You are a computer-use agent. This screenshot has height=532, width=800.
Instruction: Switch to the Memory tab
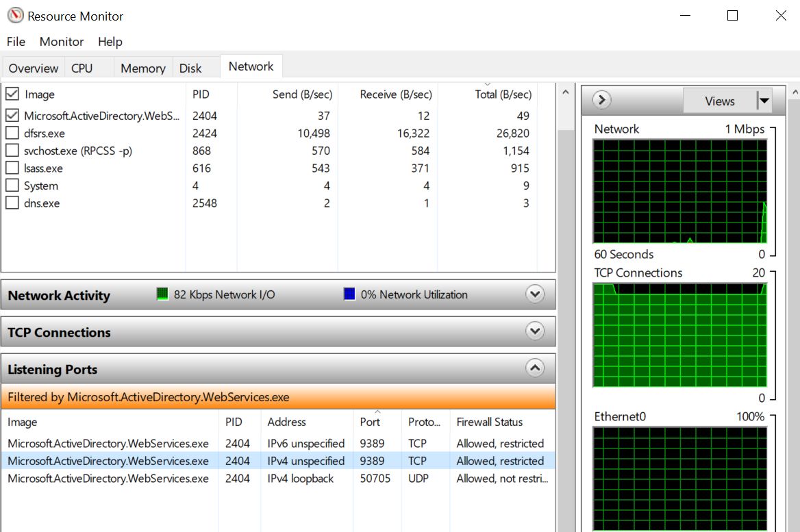click(x=142, y=68)
